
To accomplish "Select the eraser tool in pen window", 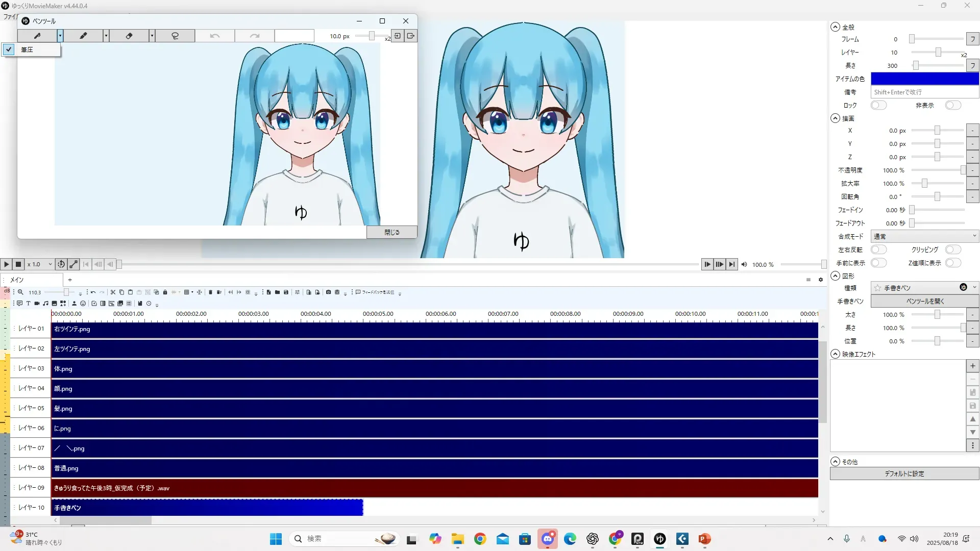I will coord(129,36).
